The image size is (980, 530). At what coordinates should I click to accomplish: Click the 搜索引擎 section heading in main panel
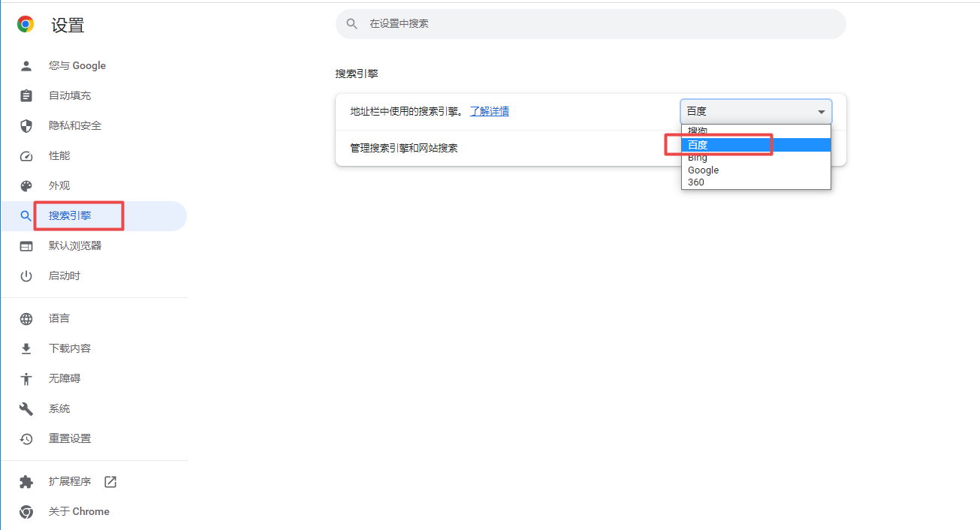coord(357,74)
